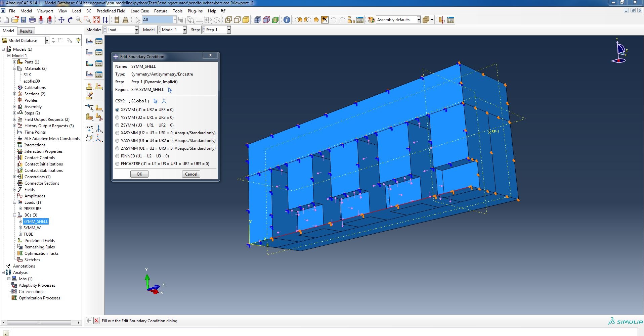Enable shaded render style icon
This screenshot has height=336, width=644.
click(x=246, y=20)
